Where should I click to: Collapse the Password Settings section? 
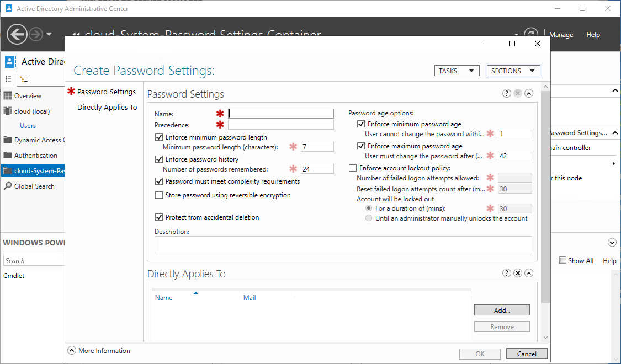[529, 93]
